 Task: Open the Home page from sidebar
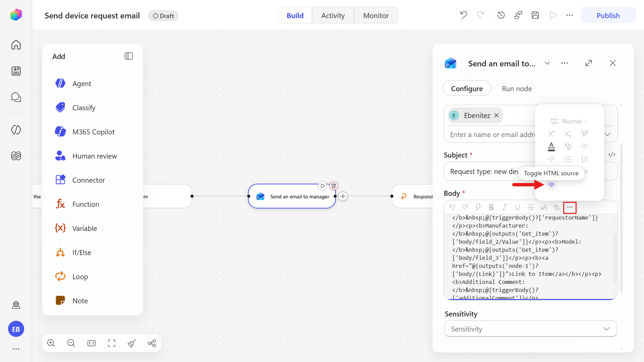pyautogui.click(x=16, y=45)
